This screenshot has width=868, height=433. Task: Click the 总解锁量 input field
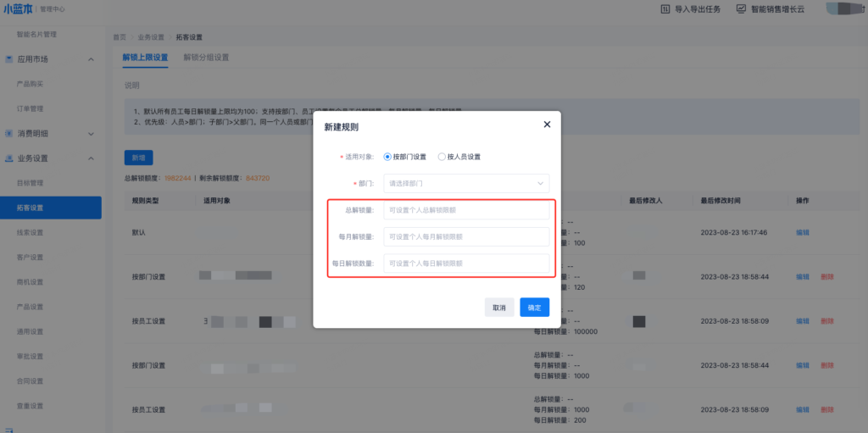click(x=466, y=209)
